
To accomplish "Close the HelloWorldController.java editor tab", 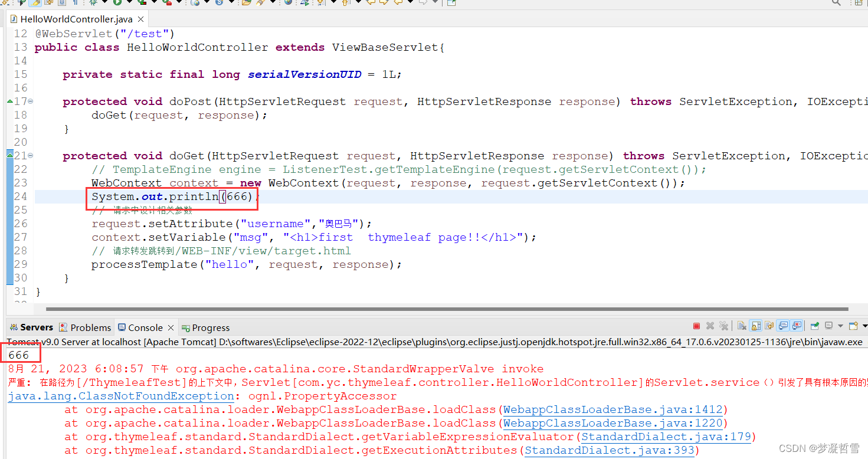I will coord(140,19).
